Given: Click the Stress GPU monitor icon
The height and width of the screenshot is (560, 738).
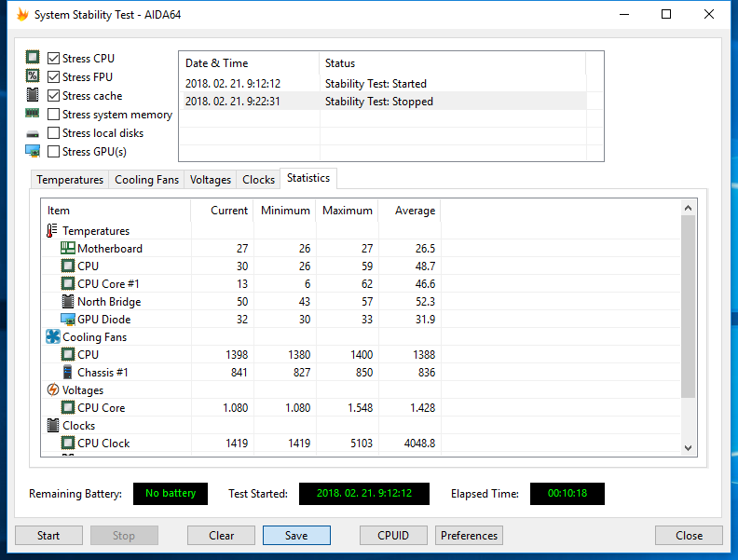Looking at the screenshot, I should pyautogui.click(x=33, y=151).
